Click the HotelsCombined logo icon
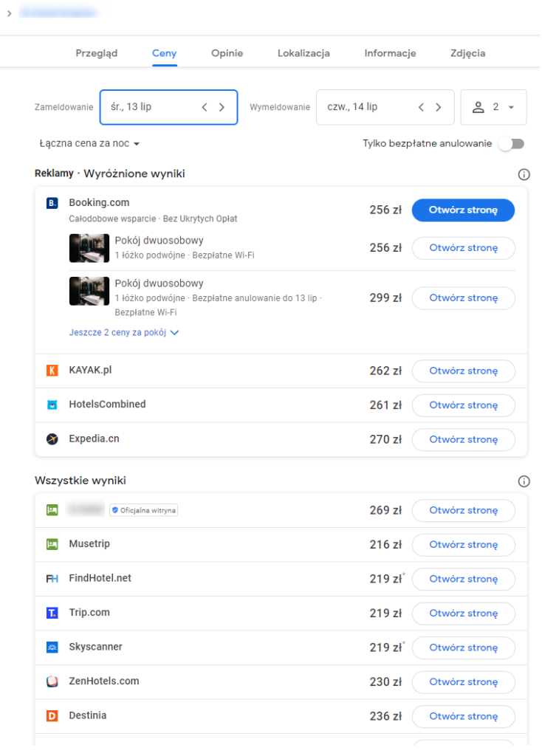The width and height of the screenshot is (542, 756). 52,405
